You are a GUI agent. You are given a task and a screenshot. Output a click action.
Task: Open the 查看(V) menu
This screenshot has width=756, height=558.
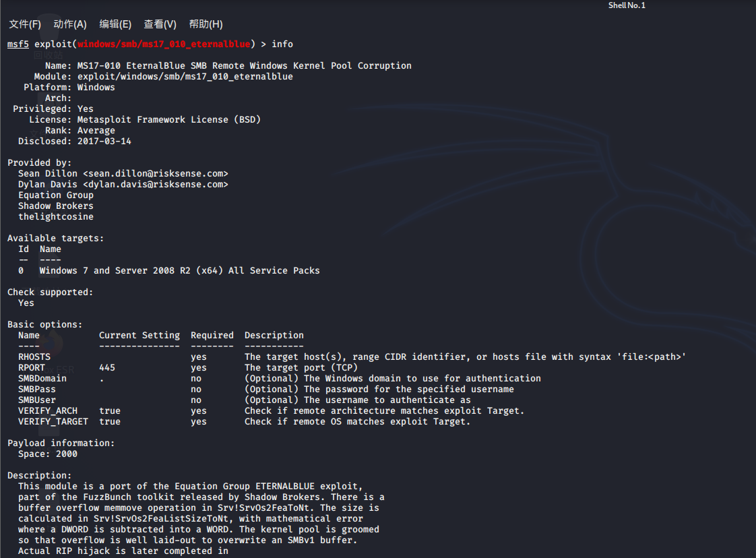tap(160, 24)
